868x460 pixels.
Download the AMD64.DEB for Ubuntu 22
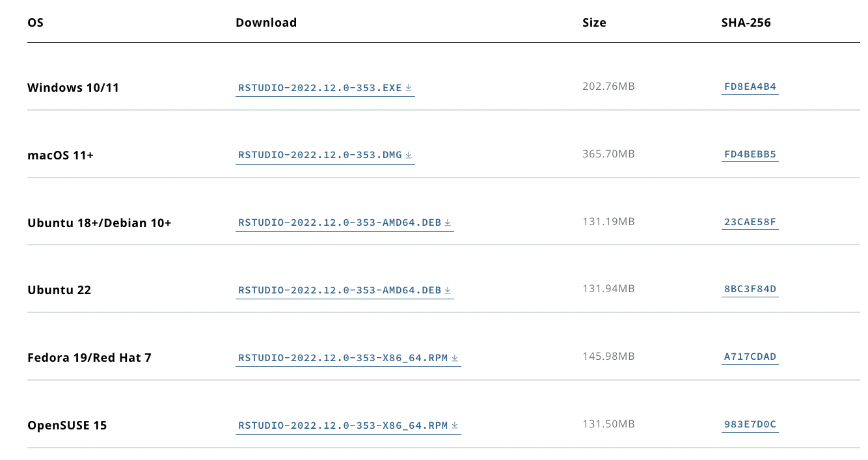pyautogui.click(x=340, y=290)
